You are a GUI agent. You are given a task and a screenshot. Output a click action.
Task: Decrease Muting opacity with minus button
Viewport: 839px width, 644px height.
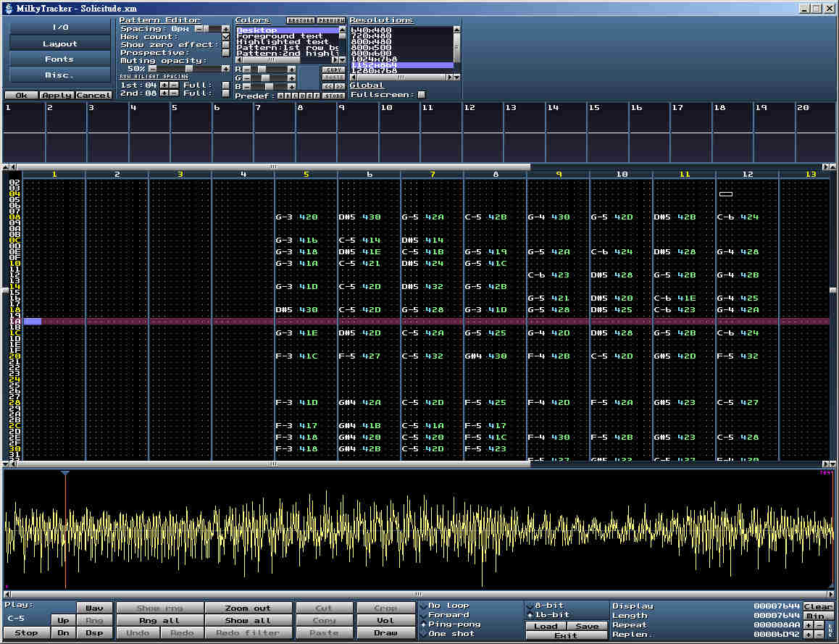tap(152, 69)
